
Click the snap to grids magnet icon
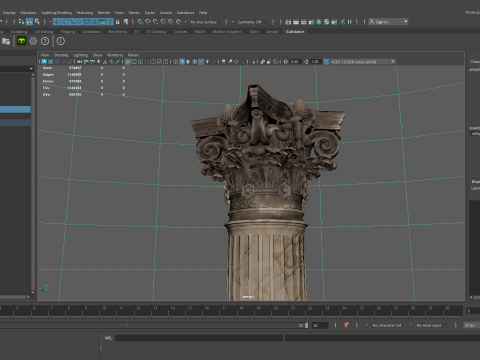coord(140,22)
